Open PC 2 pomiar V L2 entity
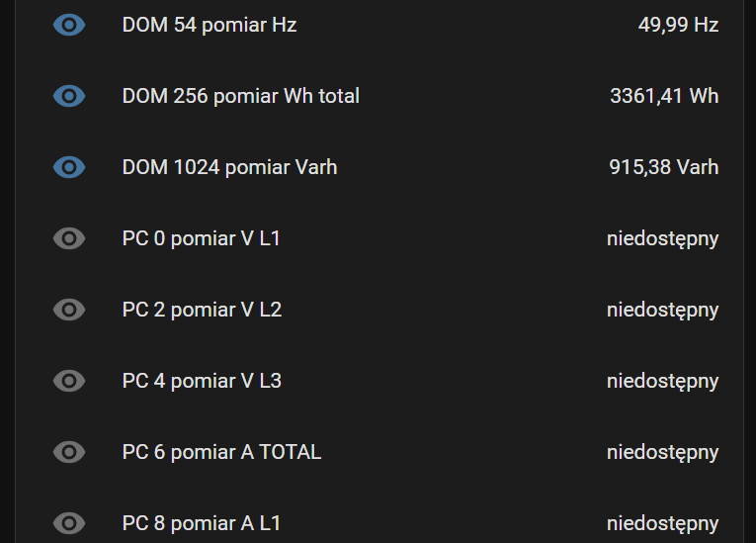This screenshot has width=756, height=543. tap(202, 310)
